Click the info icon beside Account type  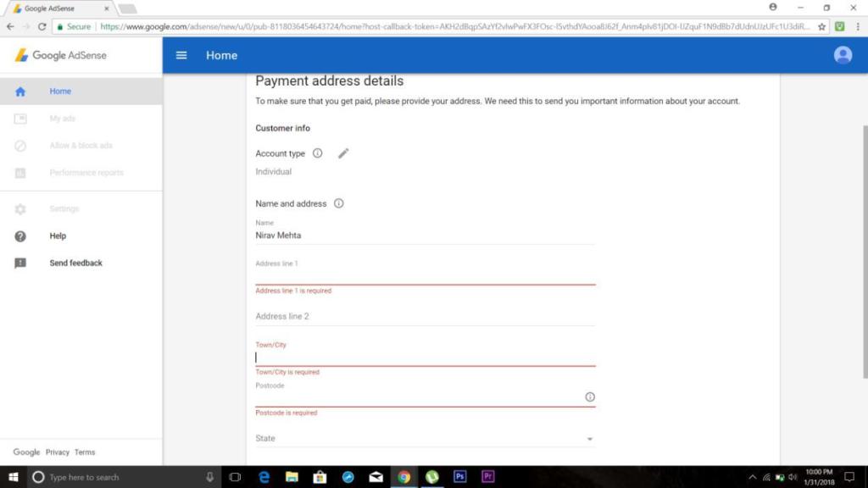pyautogui.click(x=317, y=153)
